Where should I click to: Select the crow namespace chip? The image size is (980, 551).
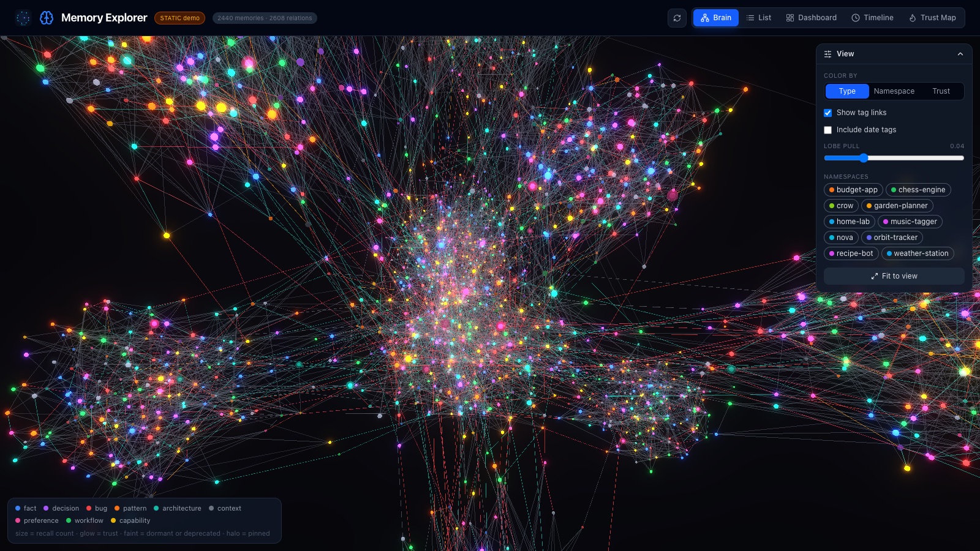pos(841,206)
